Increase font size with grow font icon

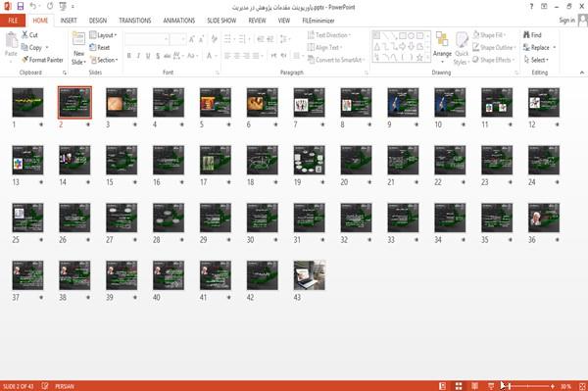pyautogui.click(x=192, y=39)
